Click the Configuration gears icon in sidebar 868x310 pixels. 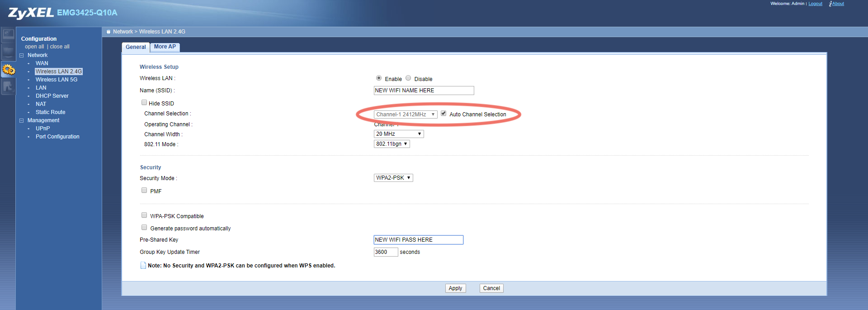tap(9, 70)
